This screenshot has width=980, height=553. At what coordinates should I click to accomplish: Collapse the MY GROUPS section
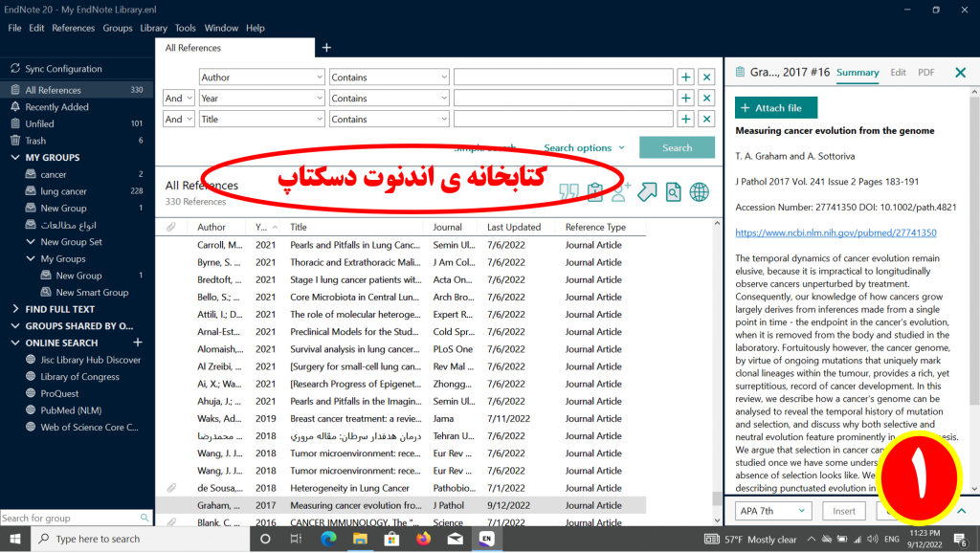click(15, 158)
